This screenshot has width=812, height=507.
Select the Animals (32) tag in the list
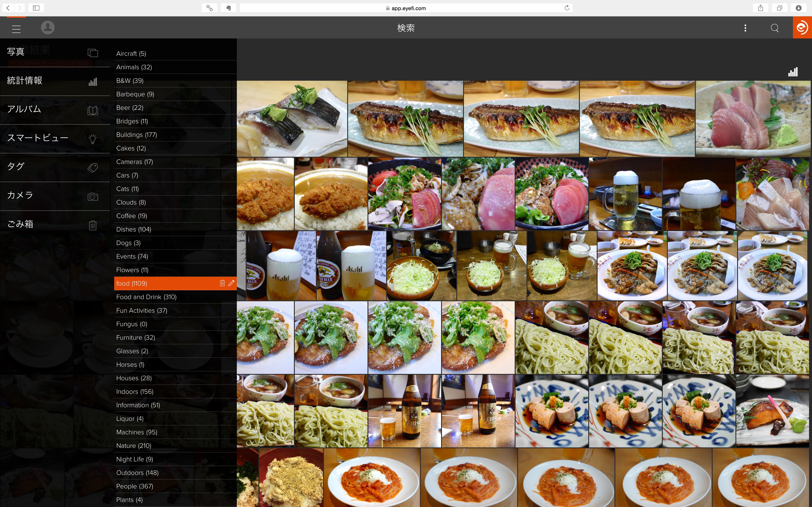[134, 67]
